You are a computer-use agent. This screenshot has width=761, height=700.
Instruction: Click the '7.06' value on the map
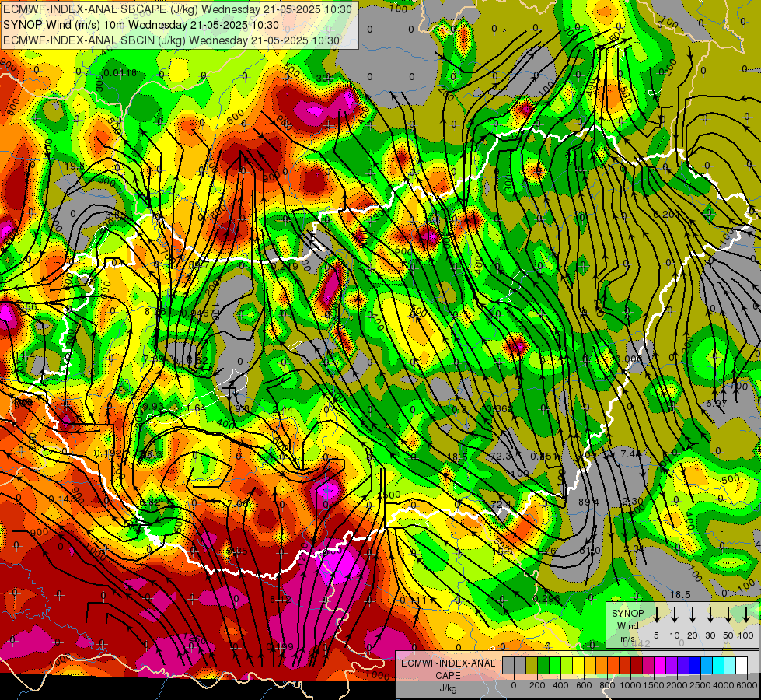pos(239,504)
